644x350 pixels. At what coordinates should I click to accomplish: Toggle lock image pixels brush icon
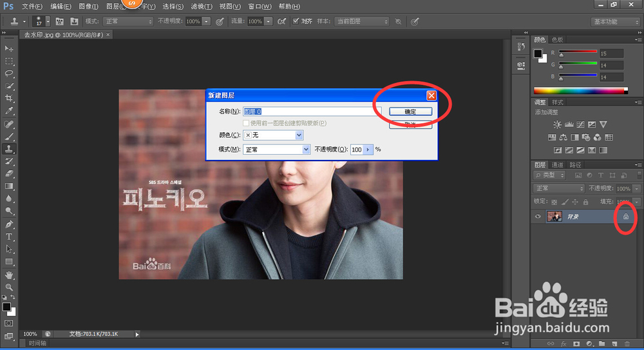pyautogui.click(x=565, y=202)
